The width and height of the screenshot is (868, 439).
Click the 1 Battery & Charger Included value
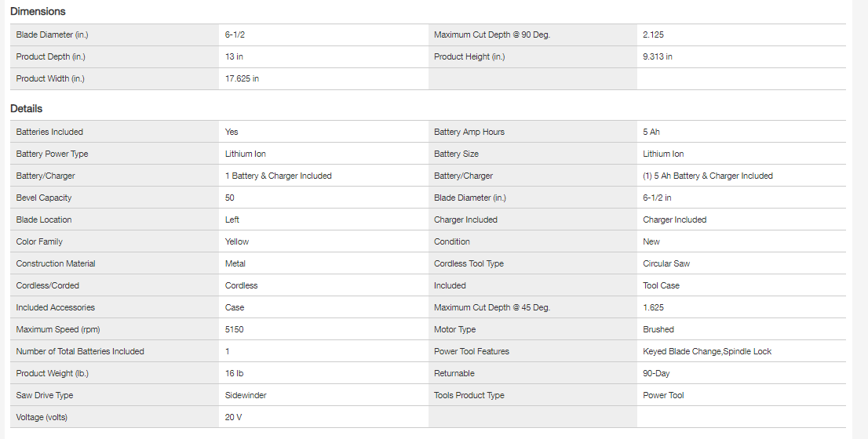click(x=278, y=176)
